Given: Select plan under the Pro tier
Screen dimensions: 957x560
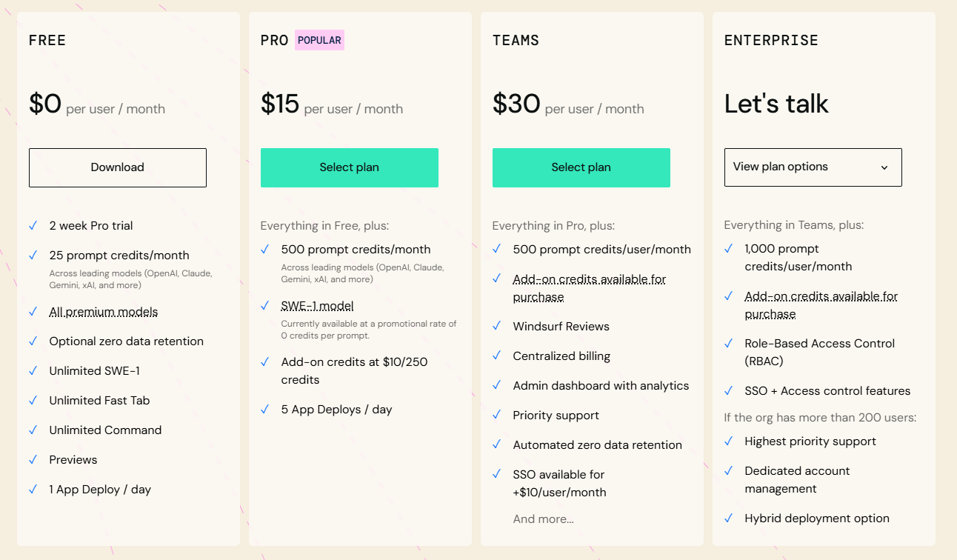Looking at the screenshot, I should click(349, 167).
